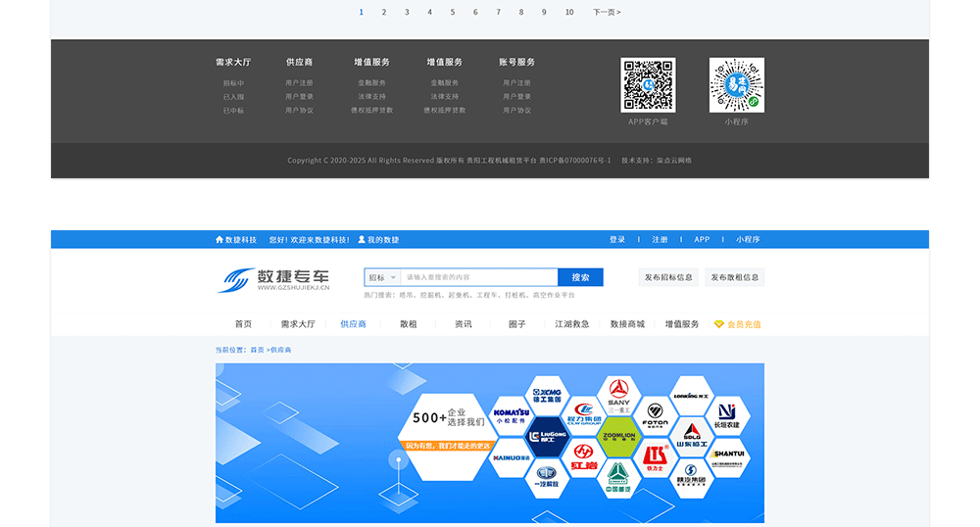
Task: Click the footer link 已入围
Action: pyautogui.click(x=234, y=97)
